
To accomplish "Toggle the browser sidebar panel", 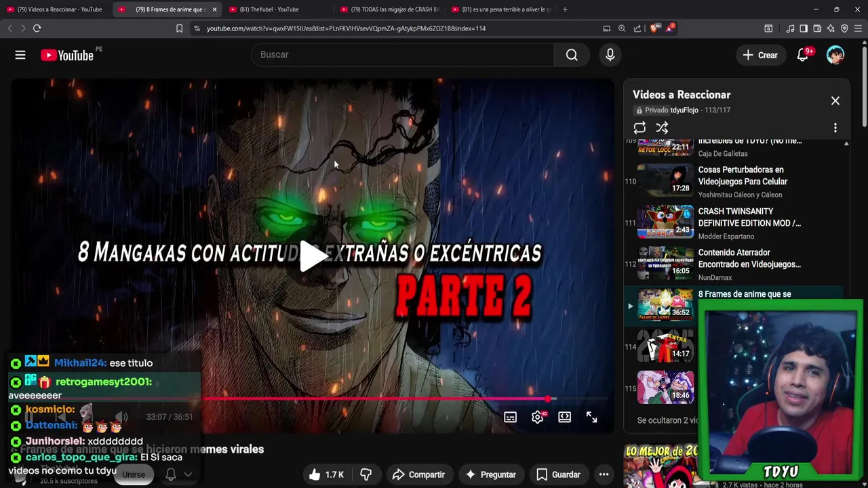I will coord(804,28).
